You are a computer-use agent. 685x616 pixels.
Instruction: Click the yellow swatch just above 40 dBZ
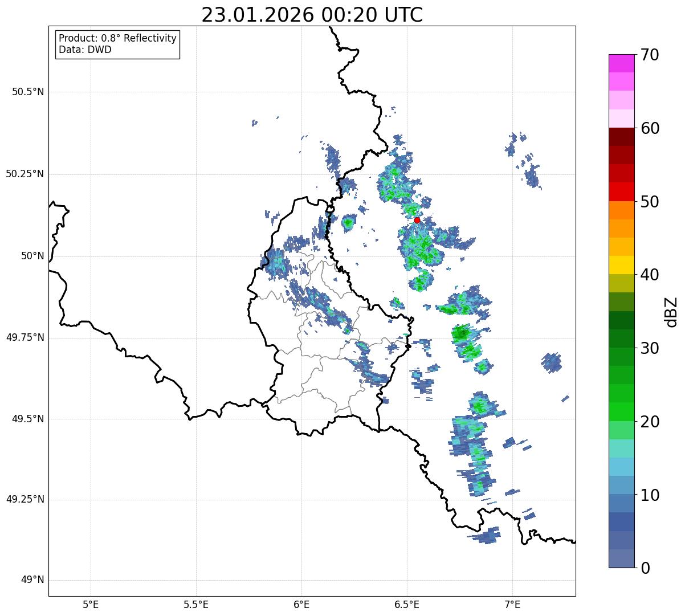pyautogui.click(x=622, y=265)
